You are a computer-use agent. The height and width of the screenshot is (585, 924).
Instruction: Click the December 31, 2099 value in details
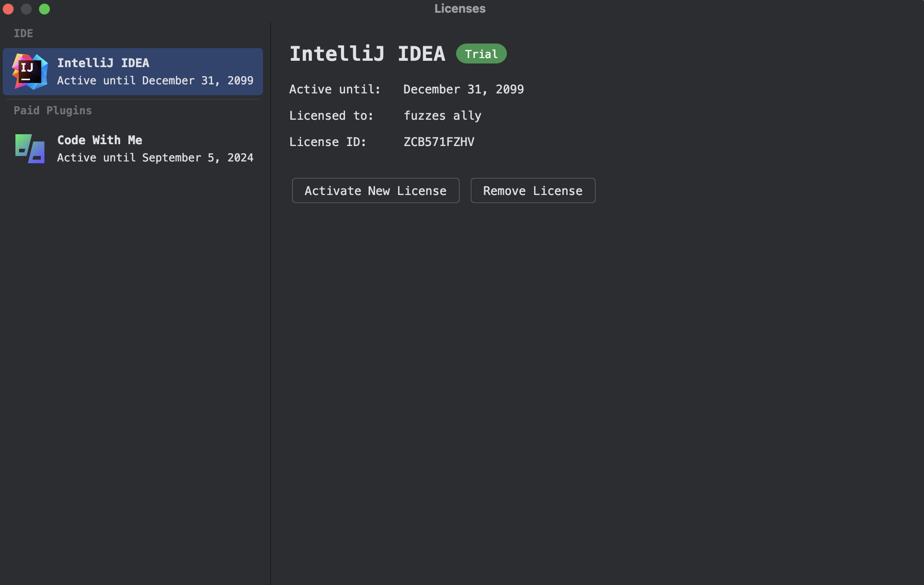[x=464, y=89]
